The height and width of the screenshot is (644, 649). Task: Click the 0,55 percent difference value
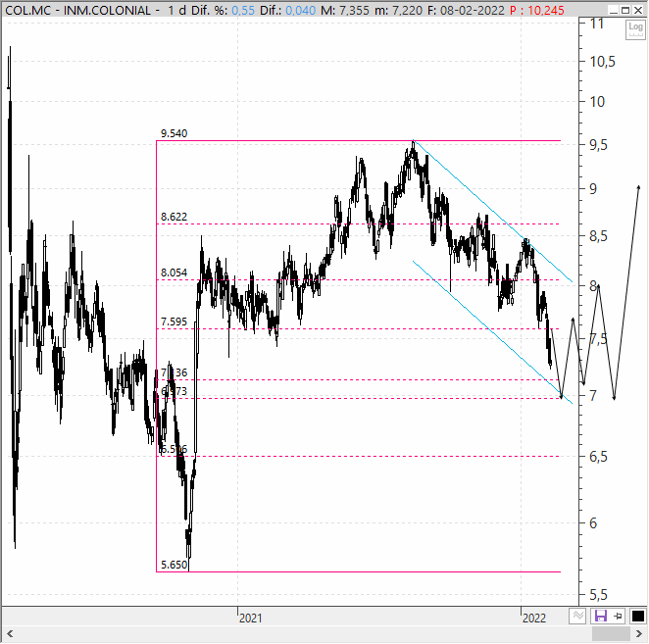pos(243,10)
